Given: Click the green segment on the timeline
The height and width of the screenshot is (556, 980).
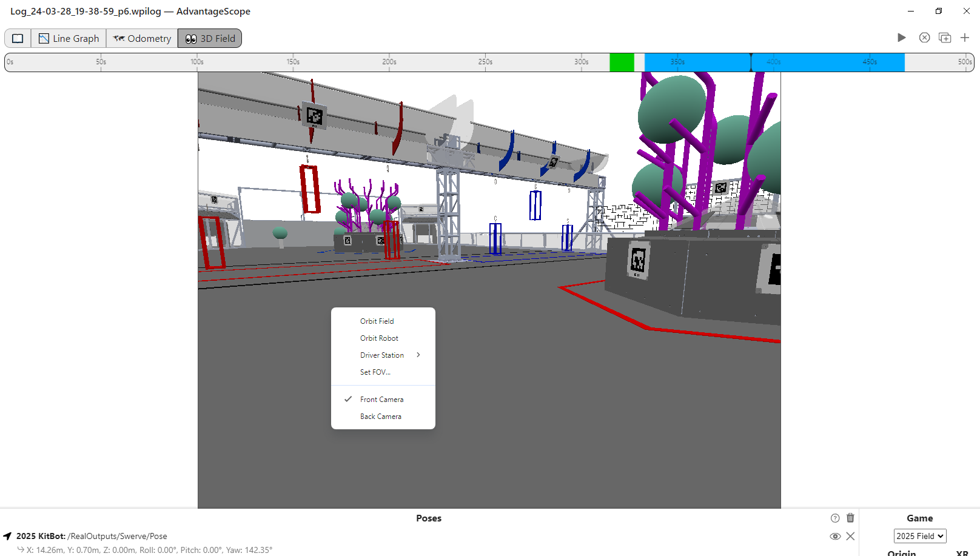Looking at the screenshot, I should [622, 62].
